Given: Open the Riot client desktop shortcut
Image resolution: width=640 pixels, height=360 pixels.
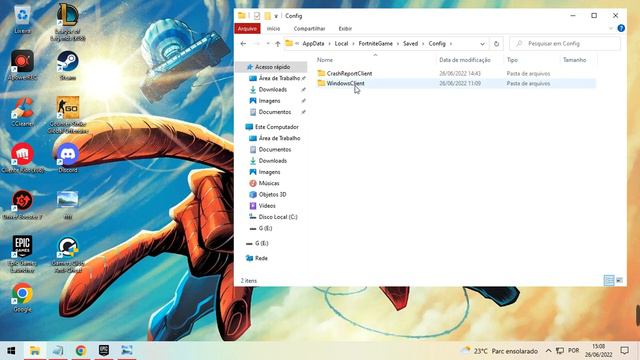Looking at the screenshot, I should (x=22, y=158).
